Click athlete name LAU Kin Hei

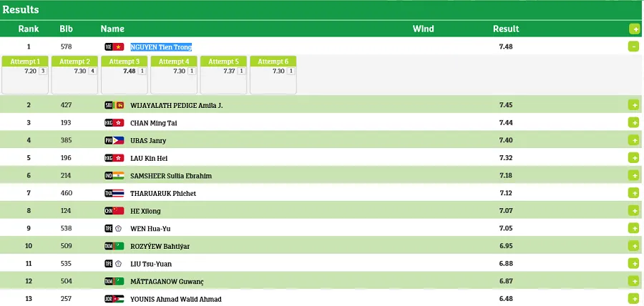click(x=148, y=158)
